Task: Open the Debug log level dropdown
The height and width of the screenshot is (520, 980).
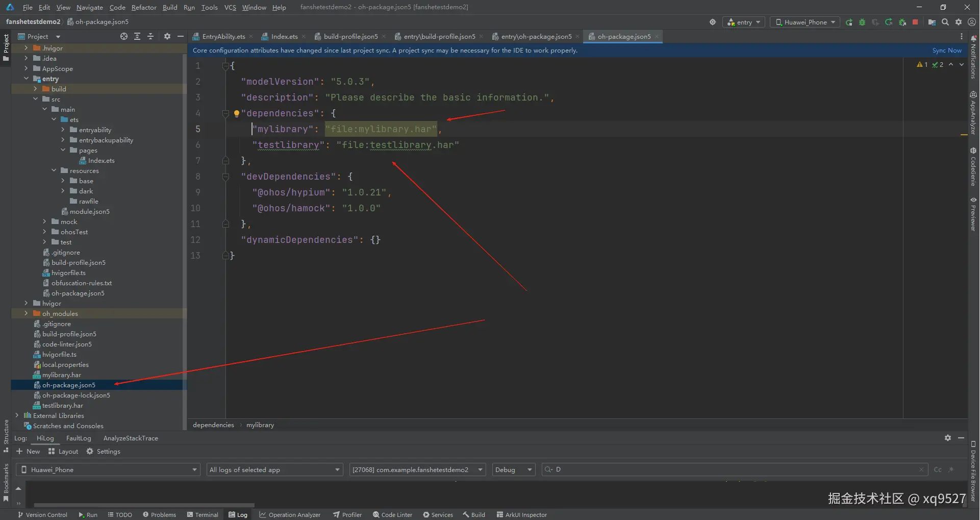Action: 514,469
